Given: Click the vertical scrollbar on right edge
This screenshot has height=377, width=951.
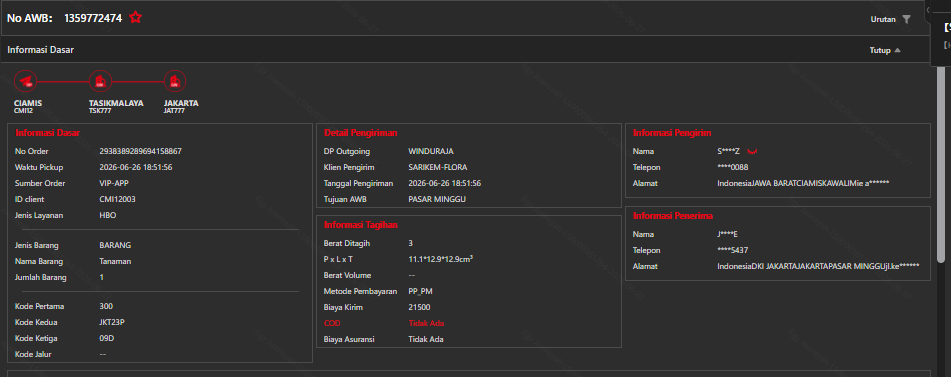Looking at the screenshot, I should (x=941, y=164).
